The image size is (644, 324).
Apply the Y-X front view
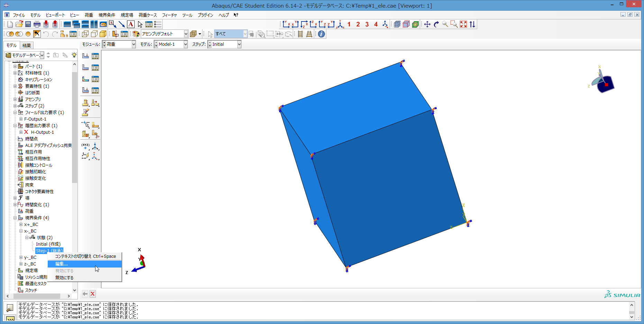pyautogui.click(x=286, y=24)
